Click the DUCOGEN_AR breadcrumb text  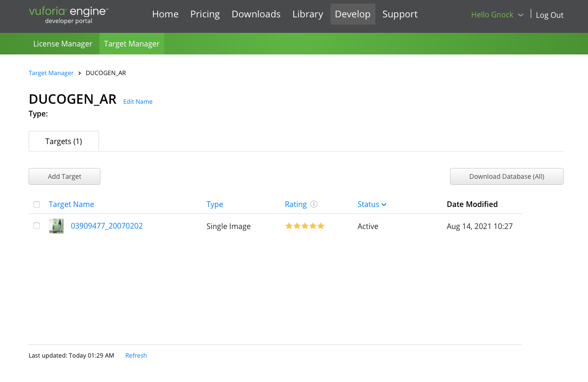coord(106,73)
